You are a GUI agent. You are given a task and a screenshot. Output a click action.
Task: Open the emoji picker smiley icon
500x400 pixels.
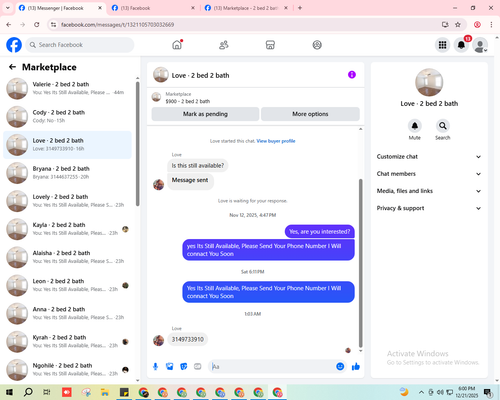[340, 366]
